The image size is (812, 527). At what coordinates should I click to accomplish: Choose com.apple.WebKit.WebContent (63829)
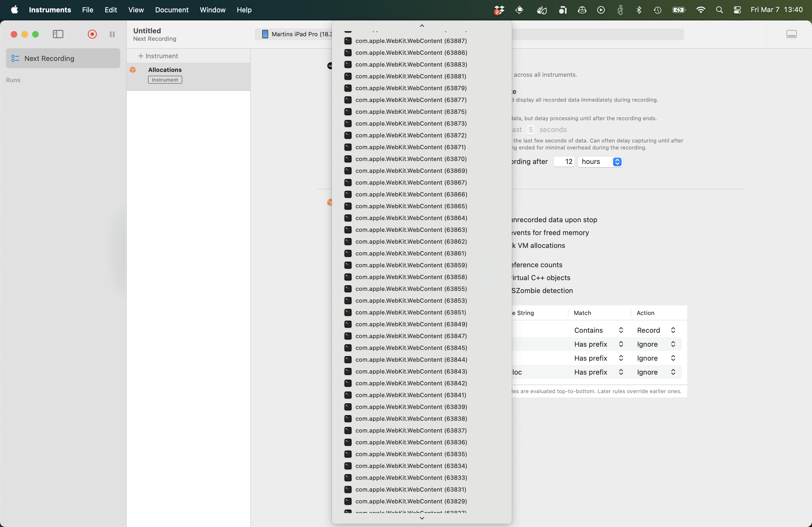coord(422,501)
